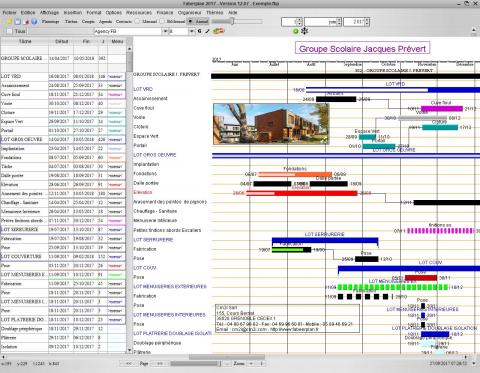Open the Edition menu
The image size is (480, 373).
pyautogui.click(x=28, y=12)
